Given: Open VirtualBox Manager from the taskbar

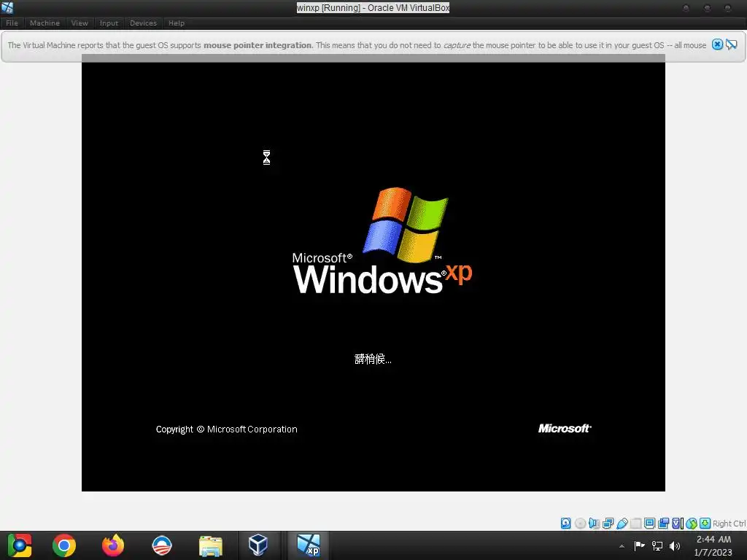Looking at the screenshot, I should [258, 545].
